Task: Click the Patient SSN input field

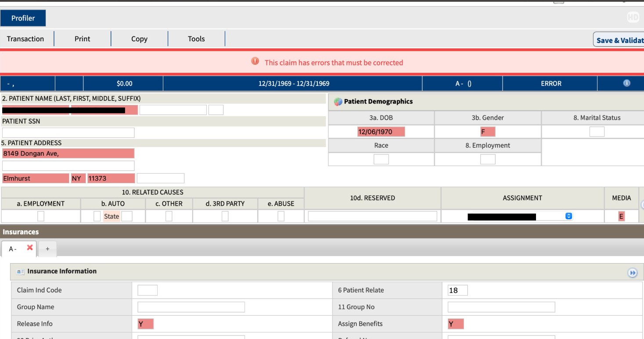Action: coord(68,132)
